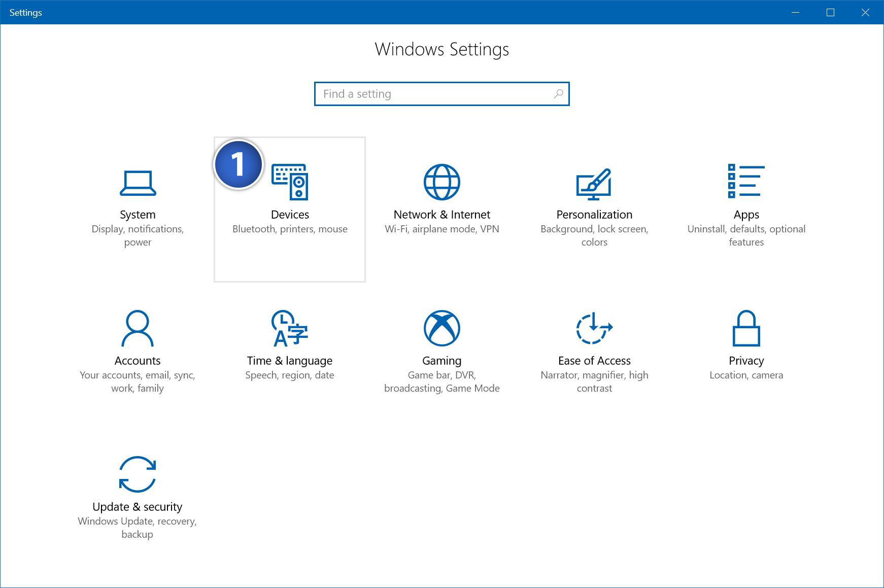Screen dimensions: 884x588
Task: Select the Network & Internet label
Action: [441, 215]
